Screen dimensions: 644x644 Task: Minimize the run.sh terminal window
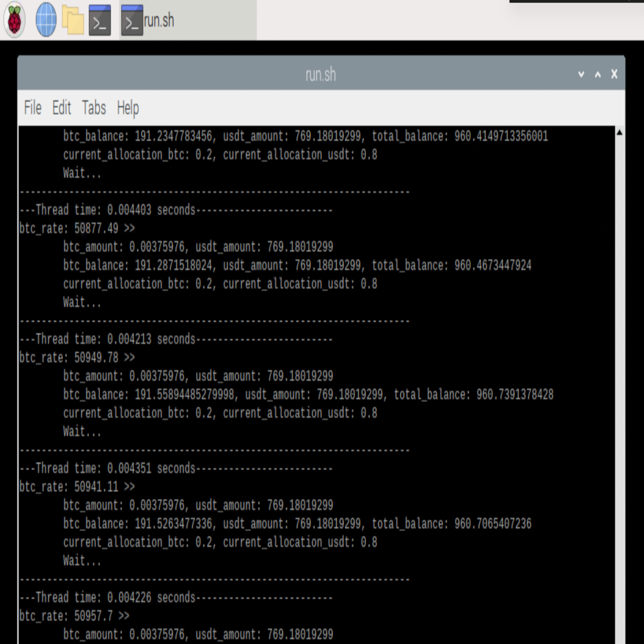click(581, 74)
